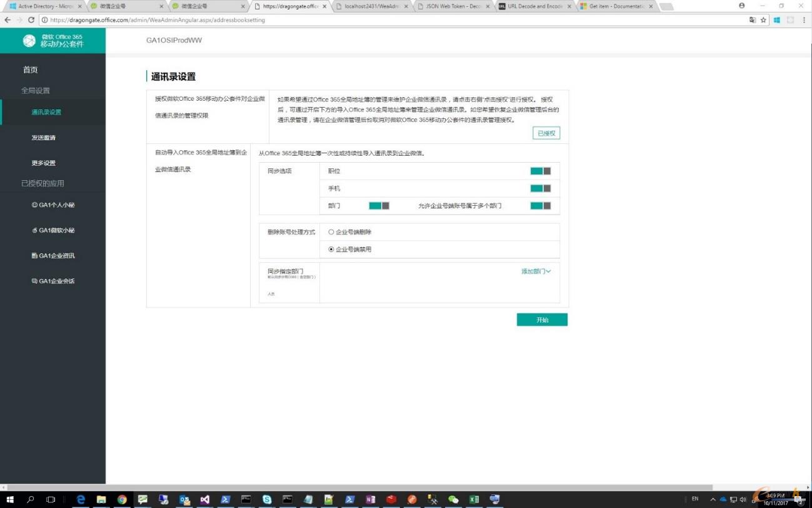
Task: Open WeChat from the taskbar
Action: pos(453,499)
